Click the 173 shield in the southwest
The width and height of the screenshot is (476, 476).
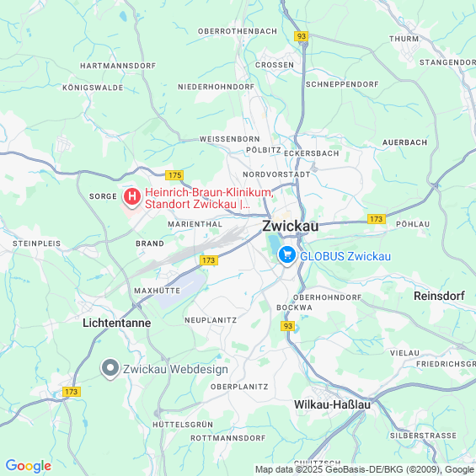click(x=72, y=392)
